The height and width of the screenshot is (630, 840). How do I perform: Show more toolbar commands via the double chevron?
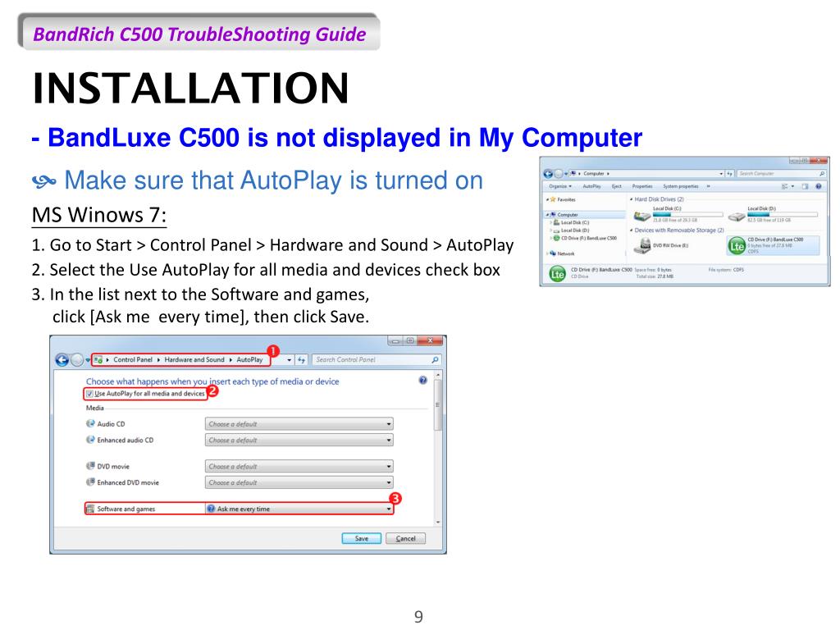[x=708, y=186]
